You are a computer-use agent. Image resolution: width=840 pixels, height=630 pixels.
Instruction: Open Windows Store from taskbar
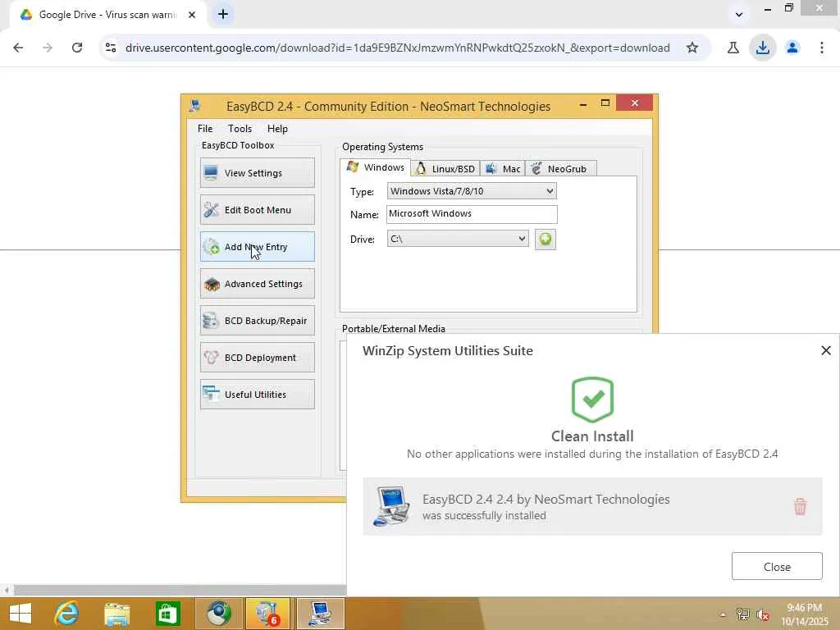(x=167, y=614)
